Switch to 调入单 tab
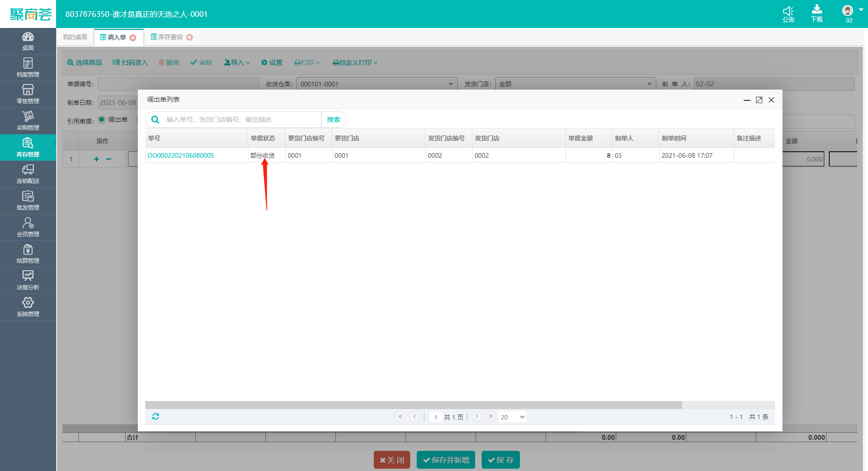This screenshot has height=471, width=868. coord(113,37)
